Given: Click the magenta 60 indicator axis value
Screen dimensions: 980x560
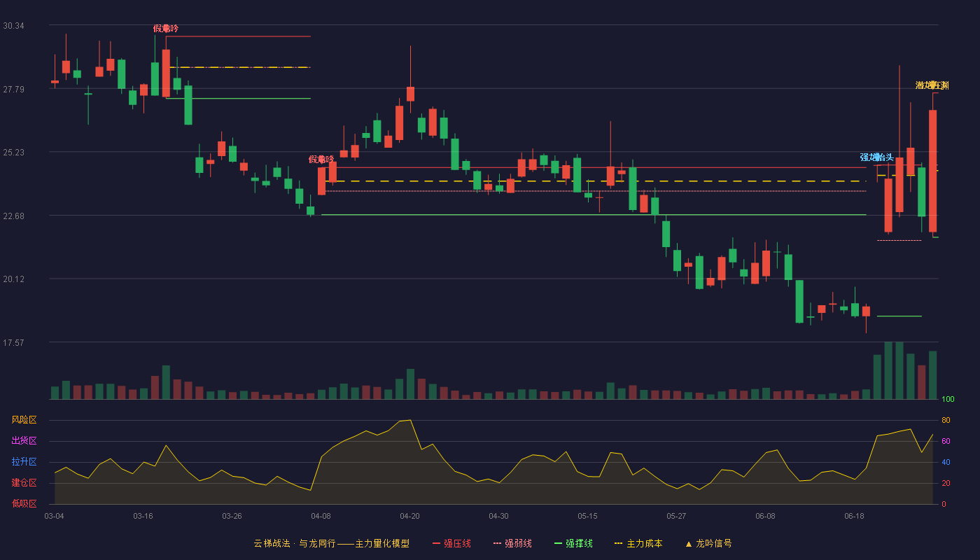Looking at the screenshot, I should coord(946,441).
